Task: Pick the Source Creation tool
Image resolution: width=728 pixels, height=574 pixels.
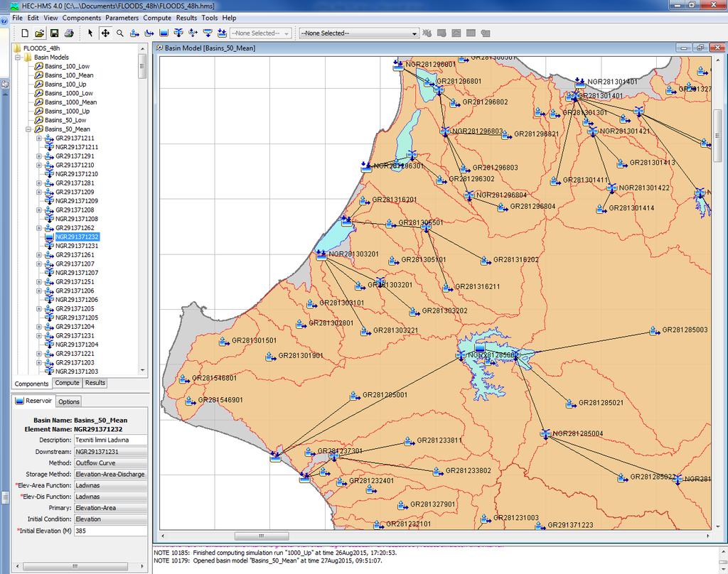Action: (x=208, y=33)
